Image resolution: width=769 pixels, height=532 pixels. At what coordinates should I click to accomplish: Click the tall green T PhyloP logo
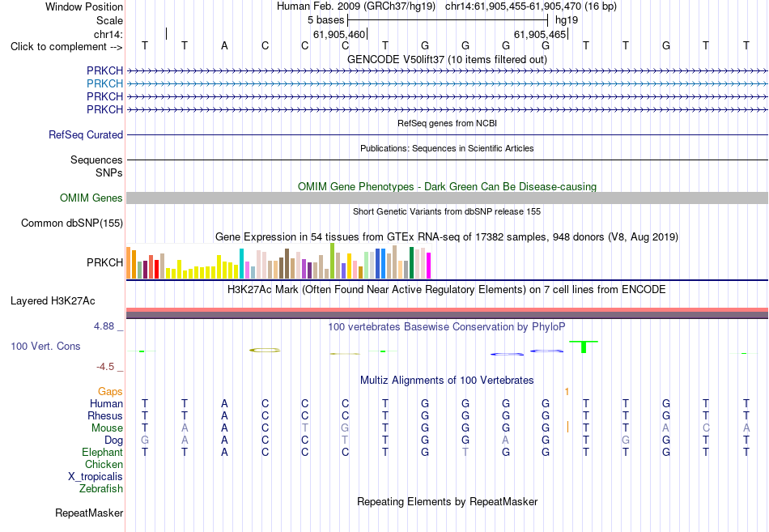point(584,347)
